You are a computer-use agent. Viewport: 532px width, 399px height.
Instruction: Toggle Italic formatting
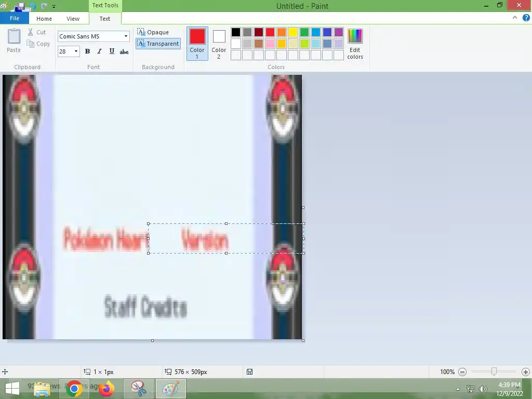(99, 51)
